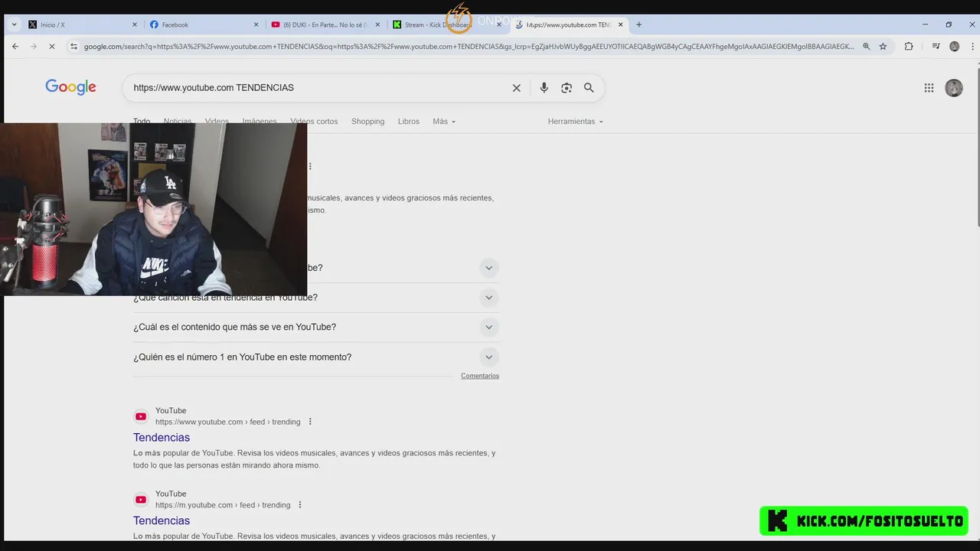
Task: Click the Comentarios link
Action: pyautogui.click(x=480, y=376)
